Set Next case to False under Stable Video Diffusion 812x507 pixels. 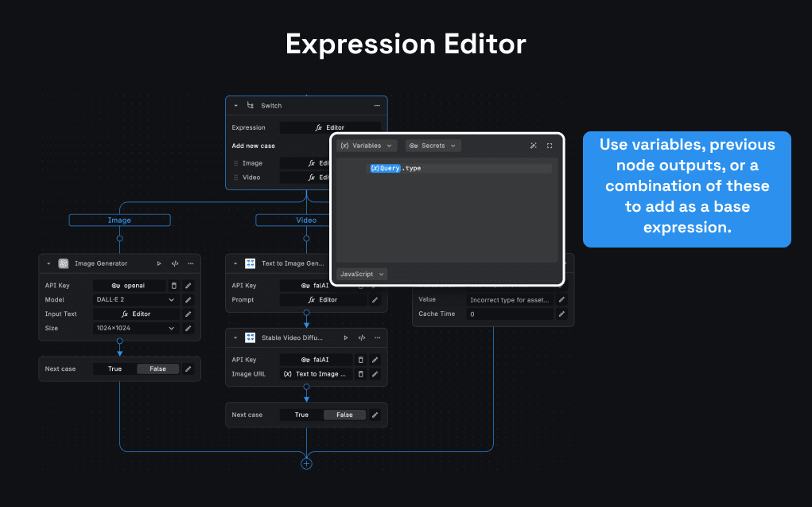click(344, 414)
